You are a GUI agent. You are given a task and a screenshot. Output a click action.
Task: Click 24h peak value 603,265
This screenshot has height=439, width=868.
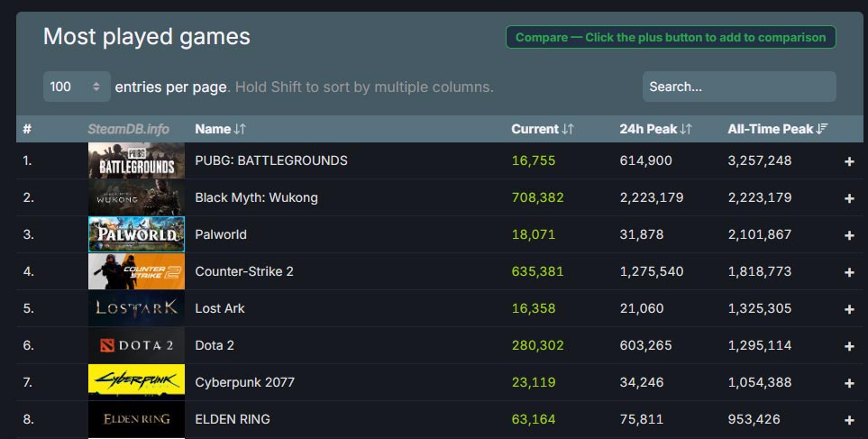pyautogui.click(x=646, y=345)
